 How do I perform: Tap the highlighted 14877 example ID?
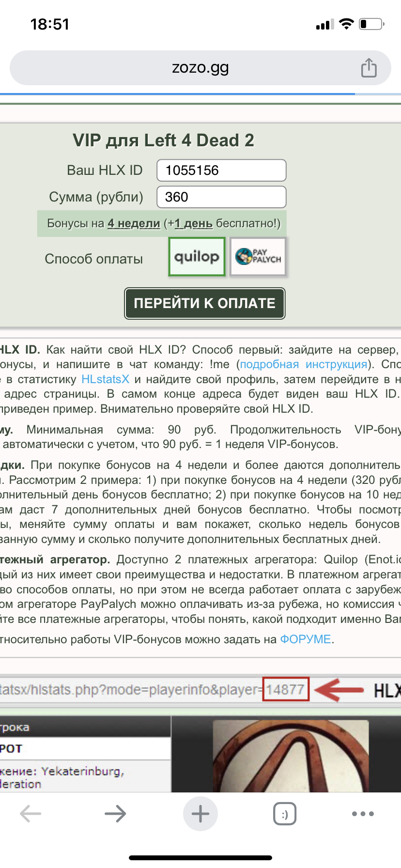[285, 689]
